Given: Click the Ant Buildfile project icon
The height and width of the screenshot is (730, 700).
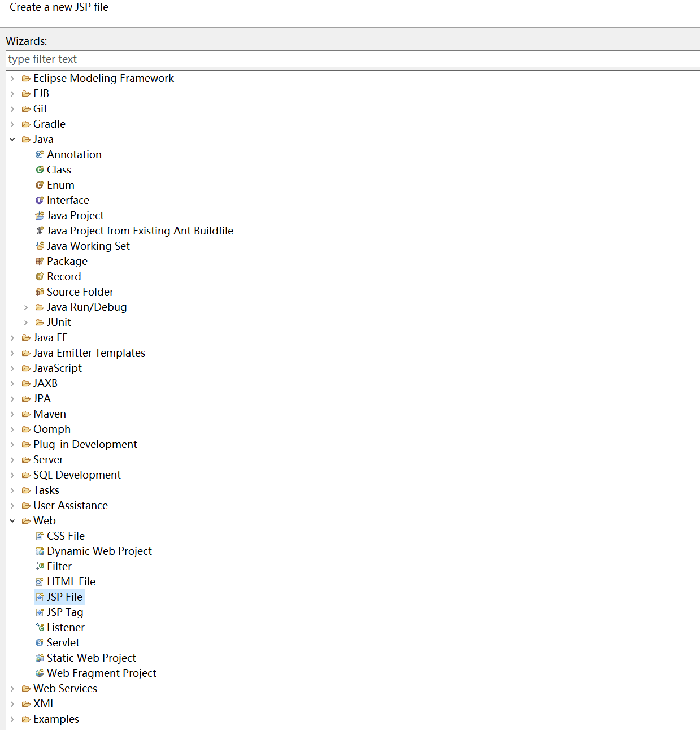Looking at the screenshot, I should click(40, 231).
